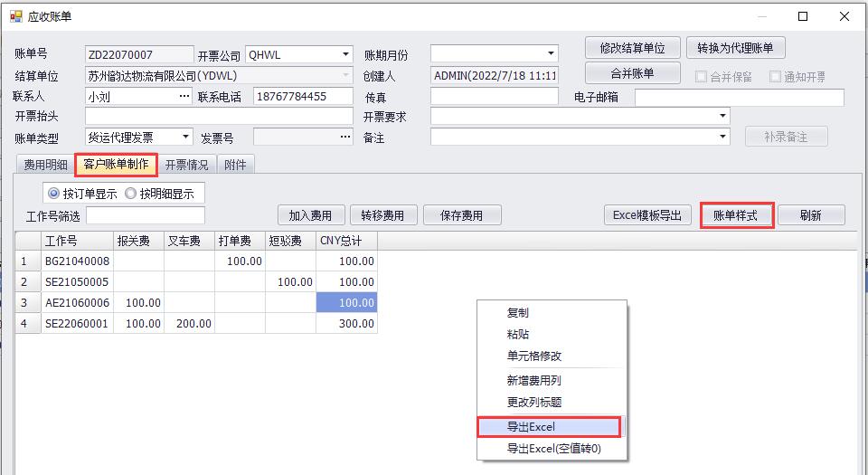Image resolution: width=868 pixels, height=475 pixels.
Task: Select the 300.00 total cell
Action: click(347, 323)
